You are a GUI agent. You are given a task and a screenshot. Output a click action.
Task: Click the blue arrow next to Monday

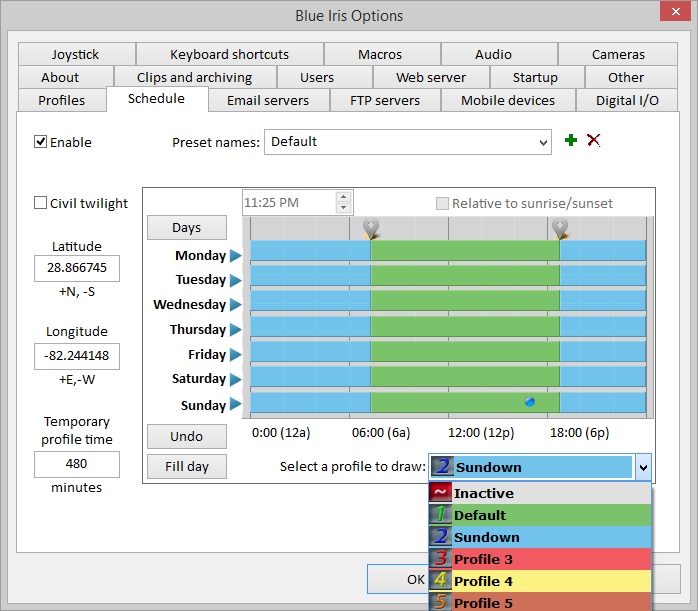coord(235,255)
